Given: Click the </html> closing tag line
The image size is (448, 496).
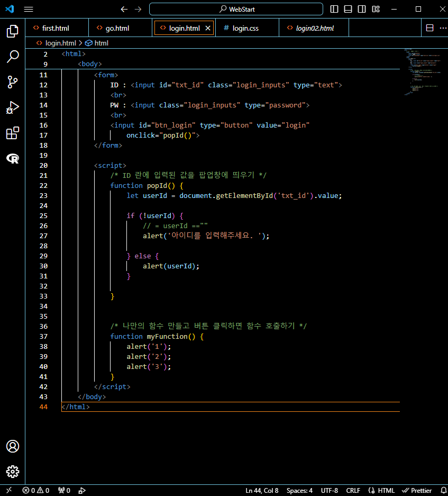Looking at the screenshot, I should (x=76, y=407).
